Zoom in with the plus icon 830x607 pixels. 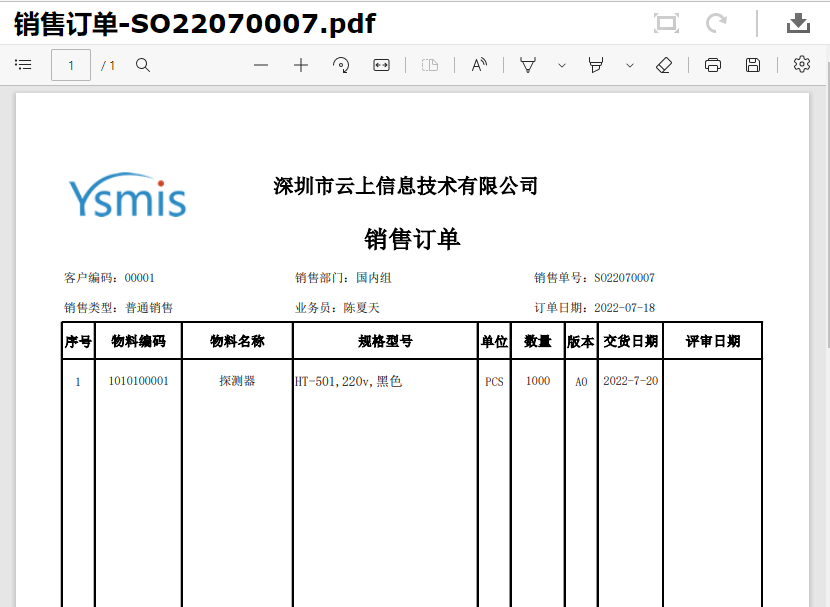(x=301, y=65)
